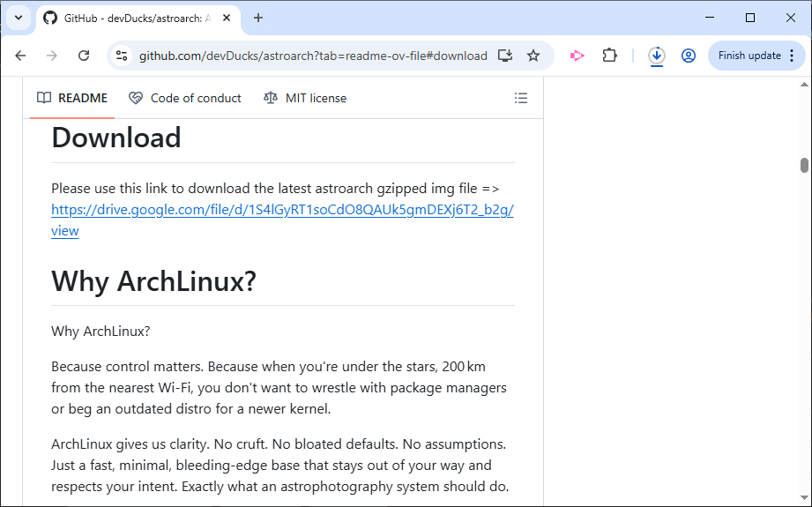Click the scrollbar down arrow
Viewport: 812px width, 507px height.
(804, 498)
